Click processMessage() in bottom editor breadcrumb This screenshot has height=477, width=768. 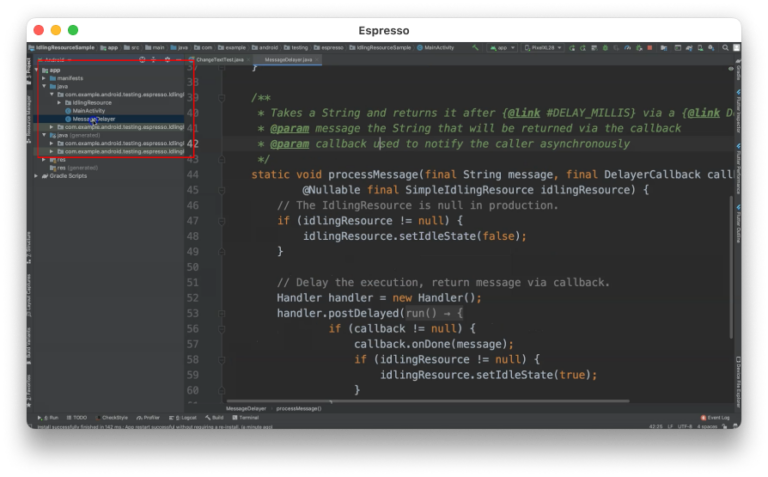click(299, 408)
